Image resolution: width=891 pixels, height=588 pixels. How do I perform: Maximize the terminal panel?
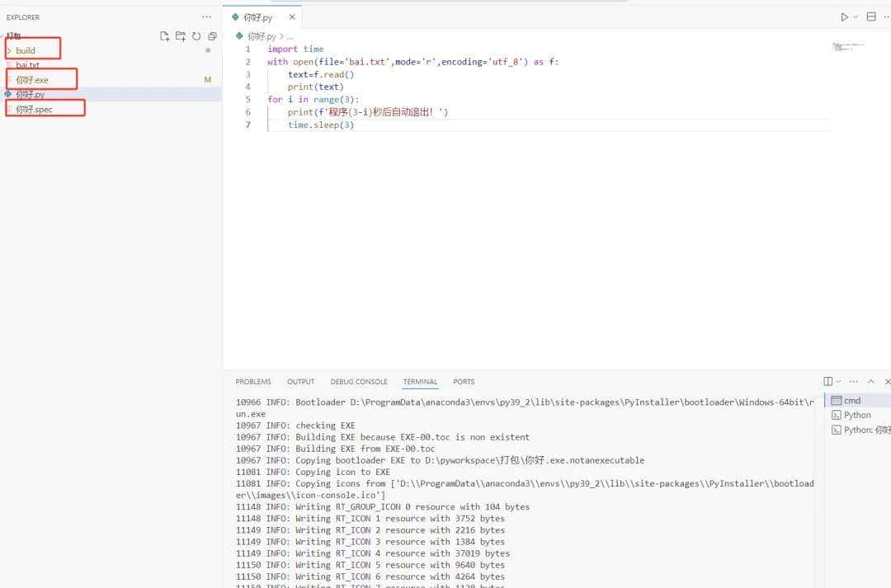tap(870, 381)
